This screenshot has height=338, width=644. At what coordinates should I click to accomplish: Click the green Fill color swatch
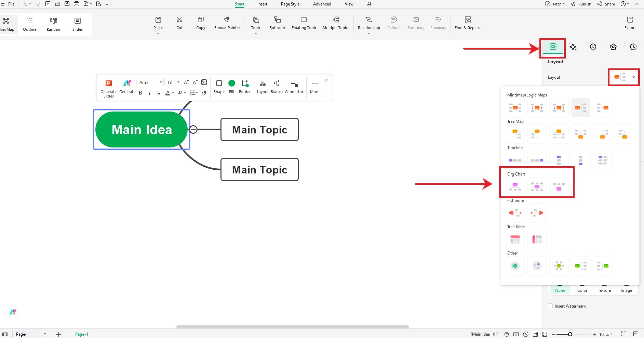pos(232,83)
